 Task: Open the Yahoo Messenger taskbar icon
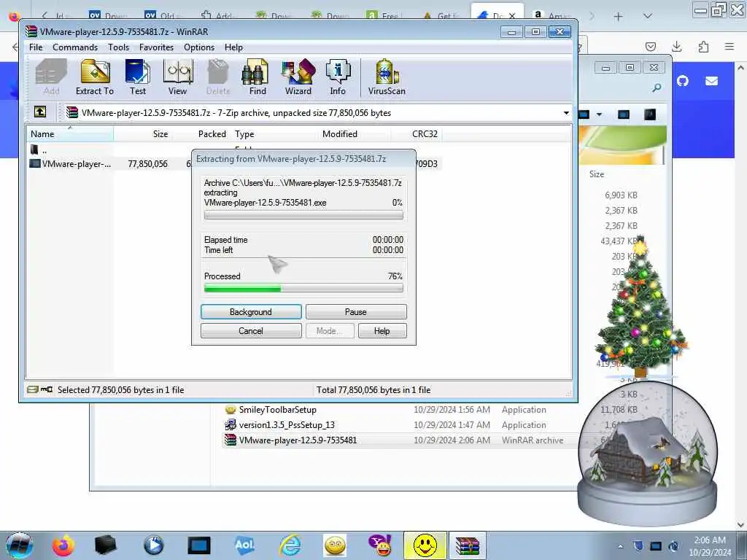click(379, 545)
